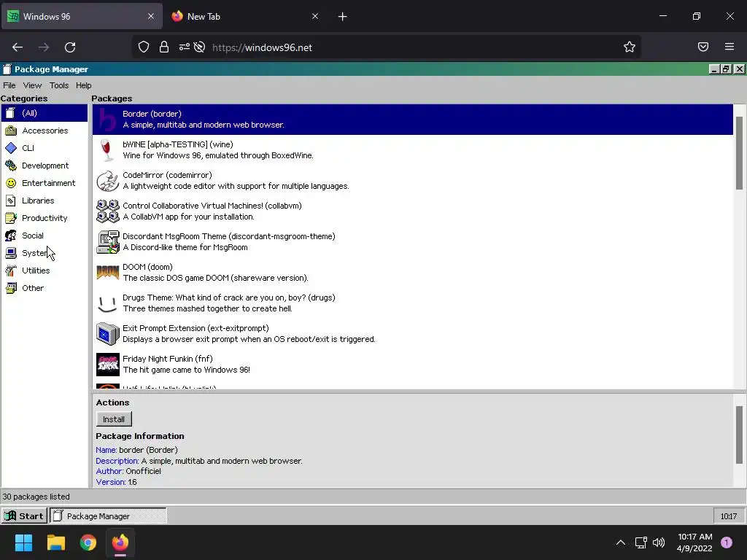Click the Discordant MsgRoom Theme icon

click(108, 242)
